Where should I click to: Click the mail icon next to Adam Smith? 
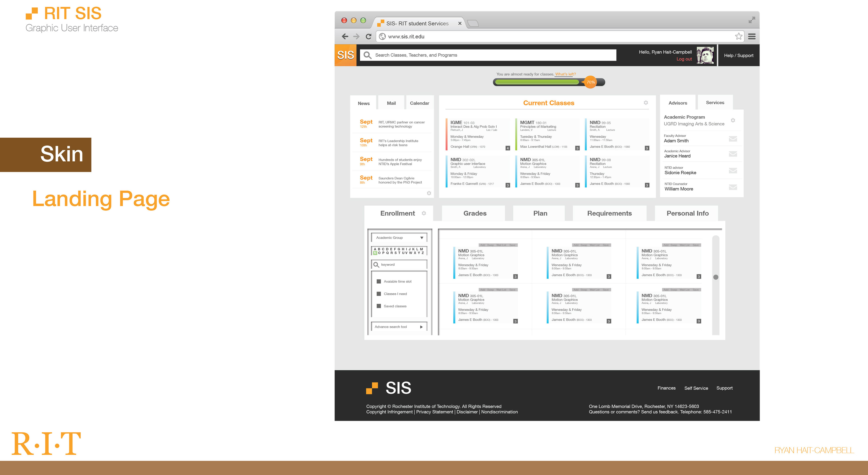point(733,139)
